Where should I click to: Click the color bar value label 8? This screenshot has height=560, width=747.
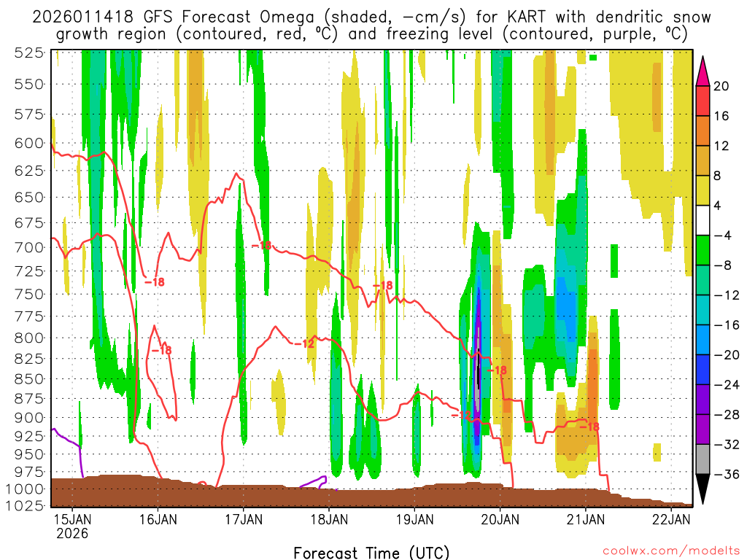tap(718, 176)
